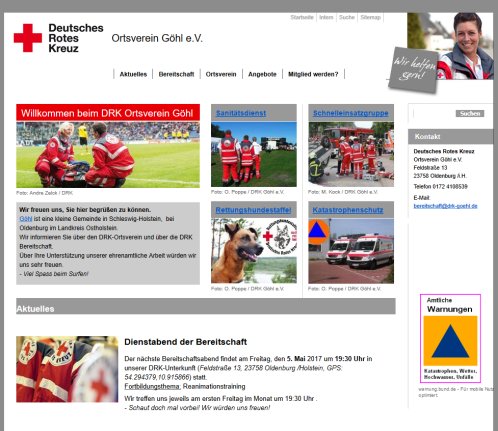
Task: Click the 'Telefon 0172 4108539' contact line
Action: click(440, 186)
